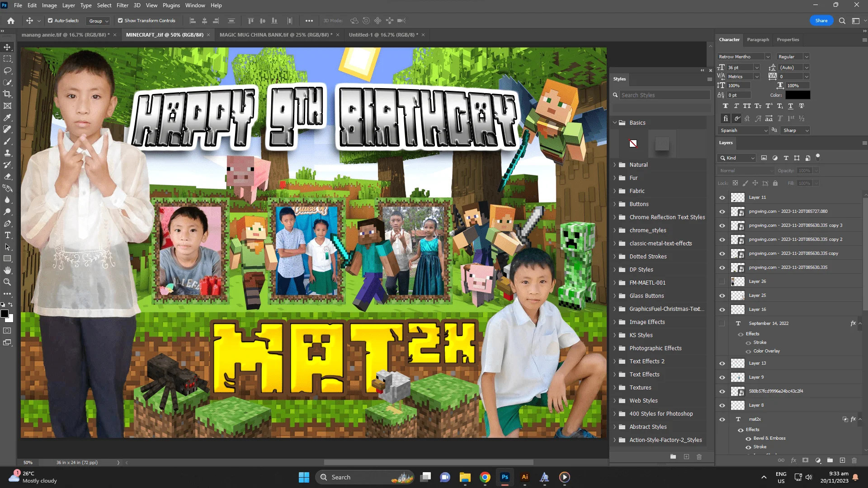Expand the Natural styles folder
868x488 pixels.
(615, 164)
